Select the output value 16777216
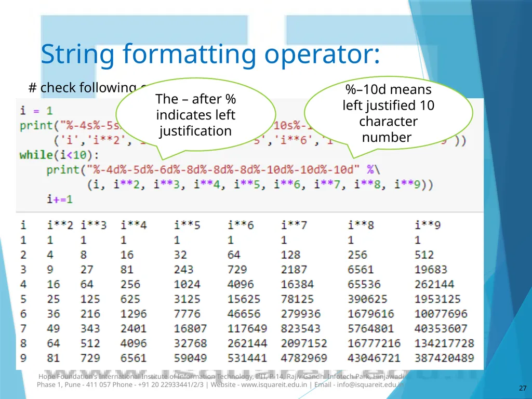Viewport: 532px width, 399px height. pos(374,343)
